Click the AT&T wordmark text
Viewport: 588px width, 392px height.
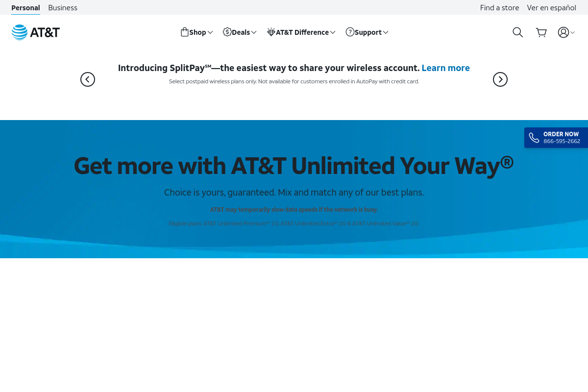point(45,32)
